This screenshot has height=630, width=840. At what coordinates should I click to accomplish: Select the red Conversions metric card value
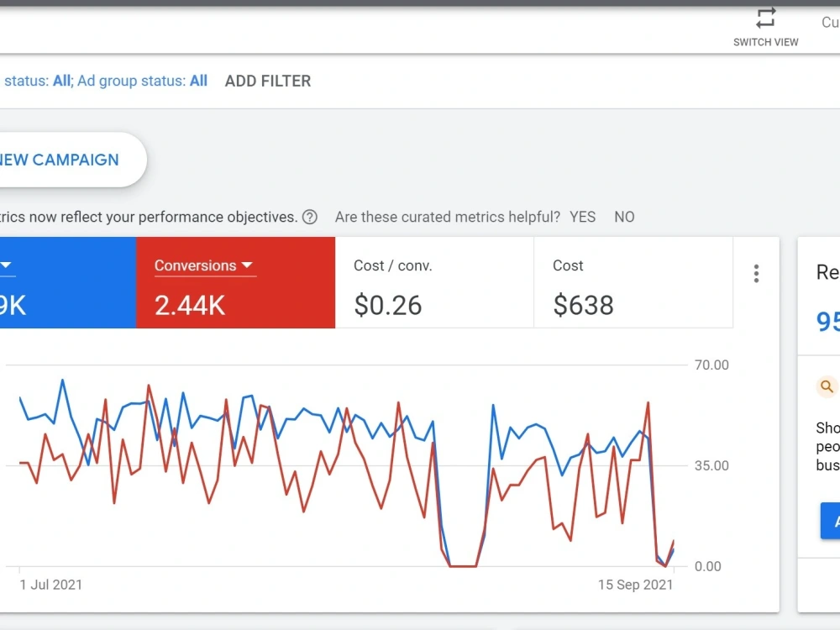[x=190, y=306]
